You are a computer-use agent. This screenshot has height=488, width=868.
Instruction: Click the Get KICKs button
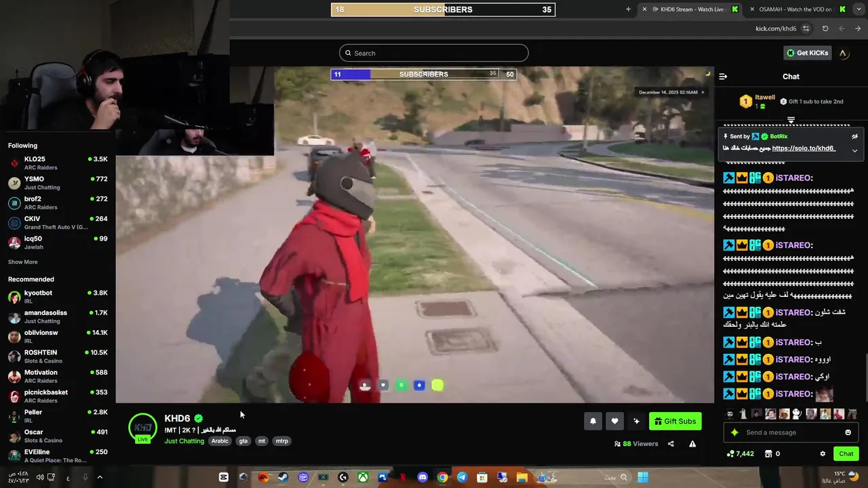tap(807, 53)
